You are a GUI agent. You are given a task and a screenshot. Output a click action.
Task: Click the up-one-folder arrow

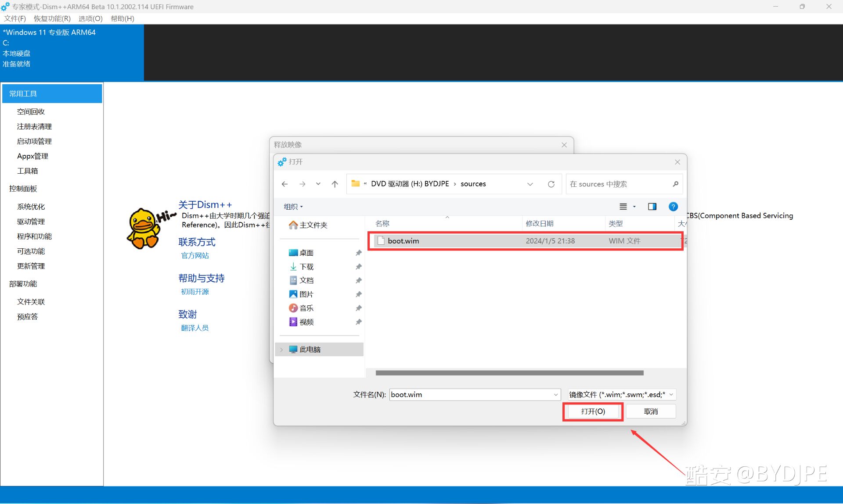tap(335, 184)
